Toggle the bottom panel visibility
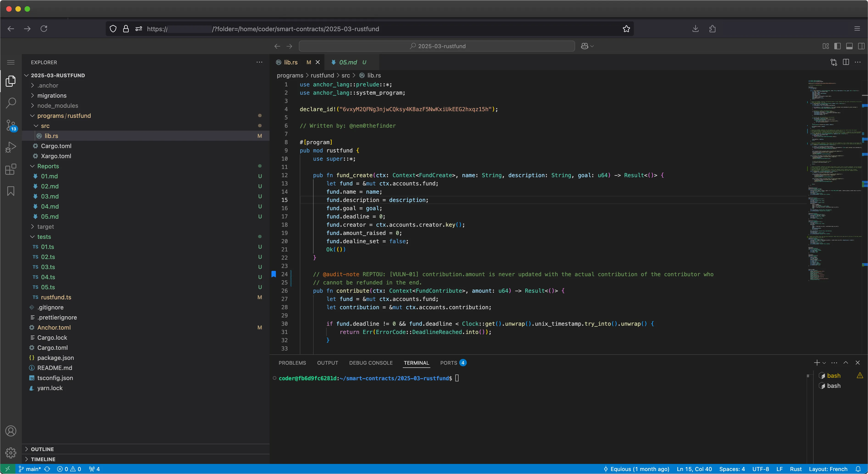The image size is (868, 474). pyautogui.click(x=849, y=46)
